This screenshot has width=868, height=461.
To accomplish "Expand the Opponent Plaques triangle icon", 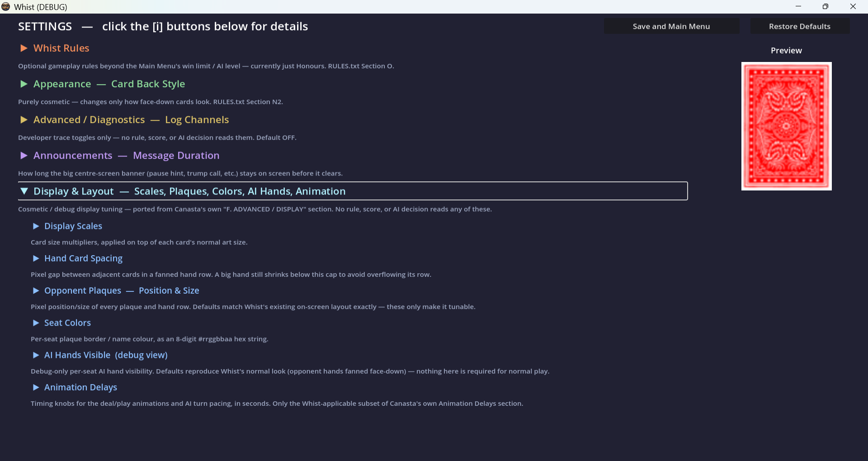I will click(x=36, y=290).
